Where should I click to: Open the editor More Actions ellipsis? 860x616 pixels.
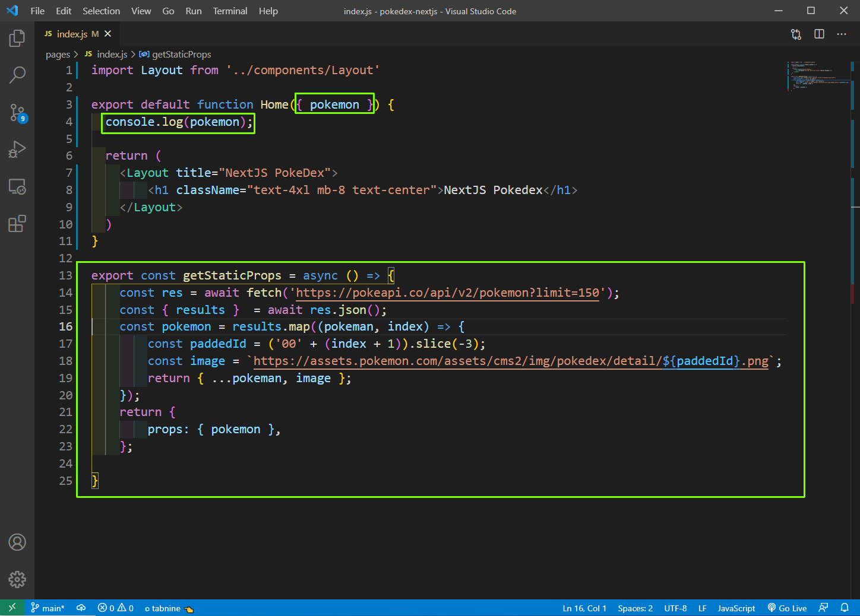click(x=842, y=34)
